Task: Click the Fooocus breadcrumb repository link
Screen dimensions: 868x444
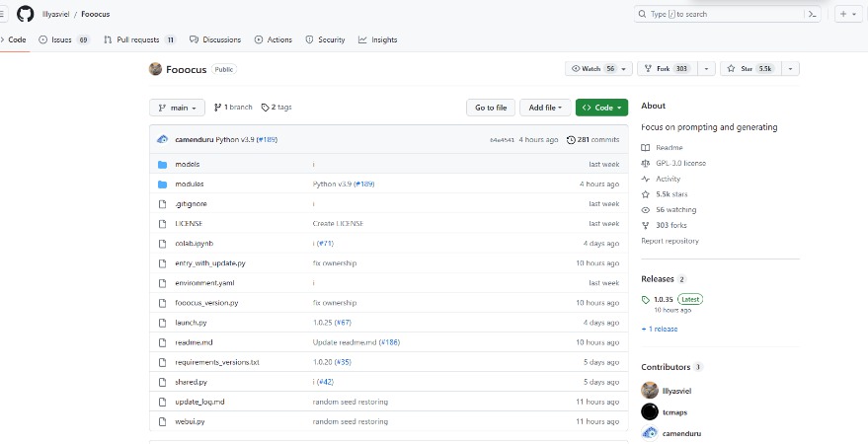Action: tap(95, 15)
